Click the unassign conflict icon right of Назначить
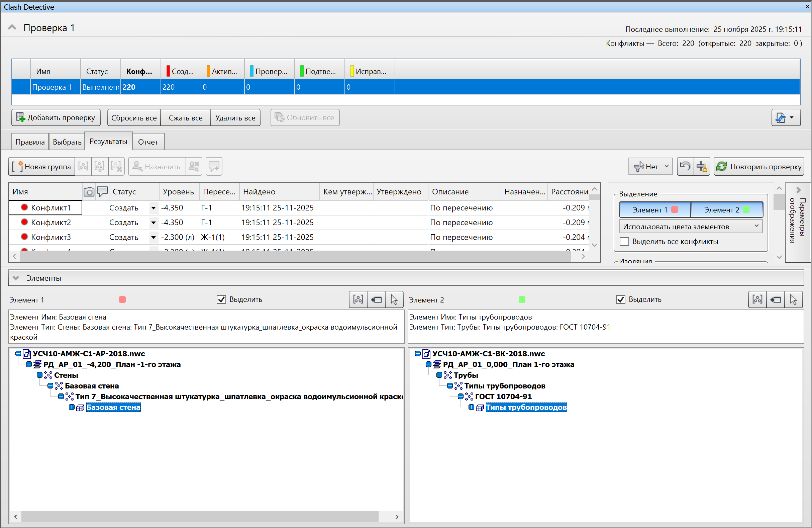The height and width of the screenshot is (528, 812). coord(194,166)
